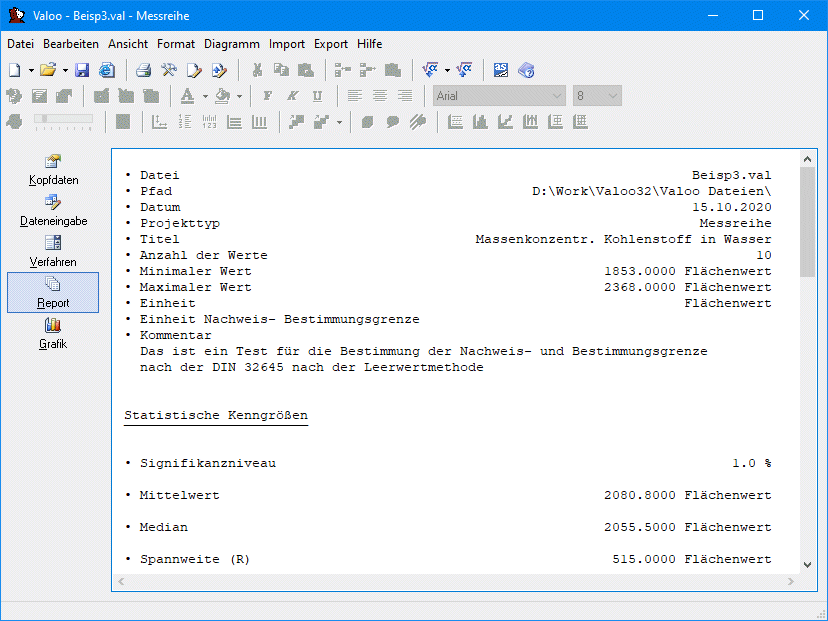Open the Grafik view in sidebar
The width and height of the screenshot is (828, 621).
click(x=53, y=333)
